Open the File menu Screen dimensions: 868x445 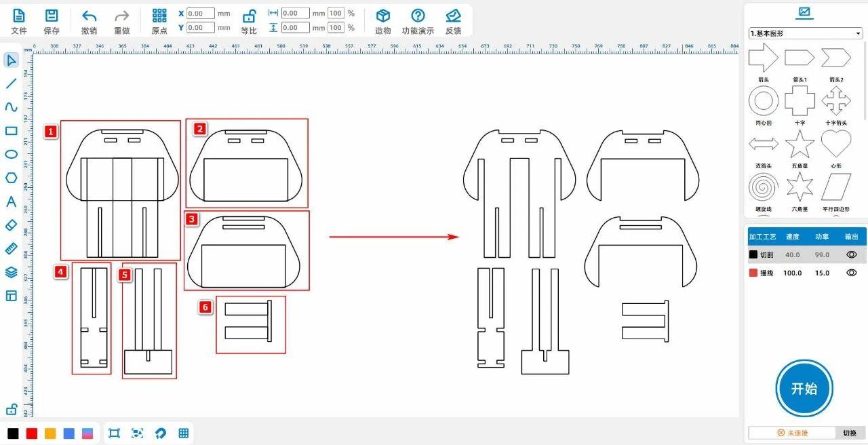[19, 21]
